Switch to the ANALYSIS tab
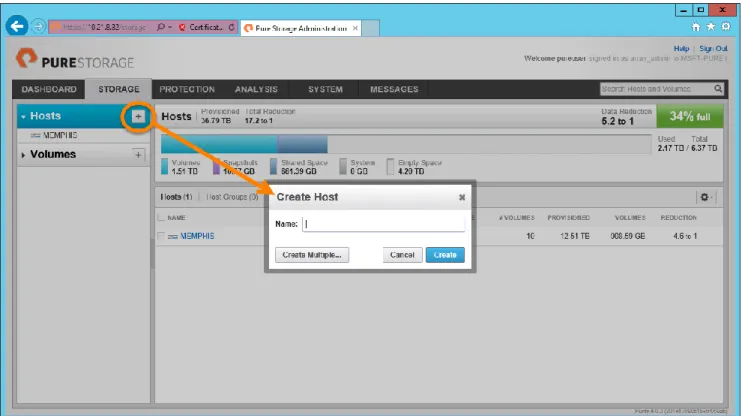The image size is (742, 416). pos(256,89)
